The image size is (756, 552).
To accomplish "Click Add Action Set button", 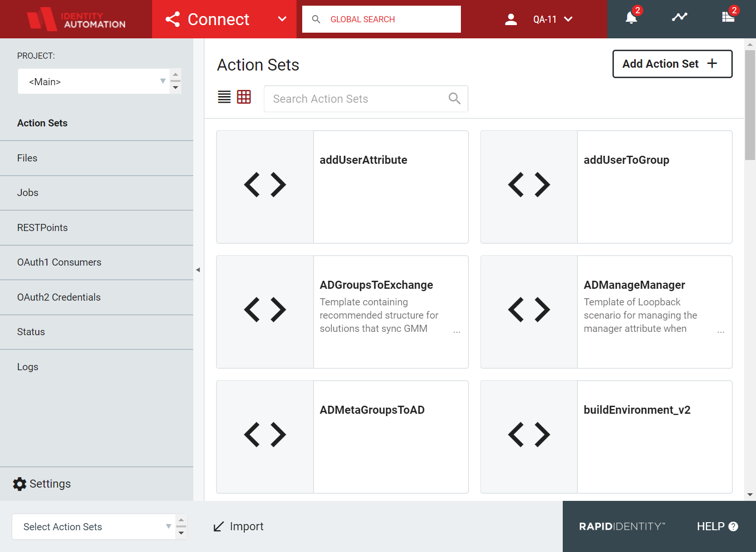I will pyautogui.click(x=672, y=64).
